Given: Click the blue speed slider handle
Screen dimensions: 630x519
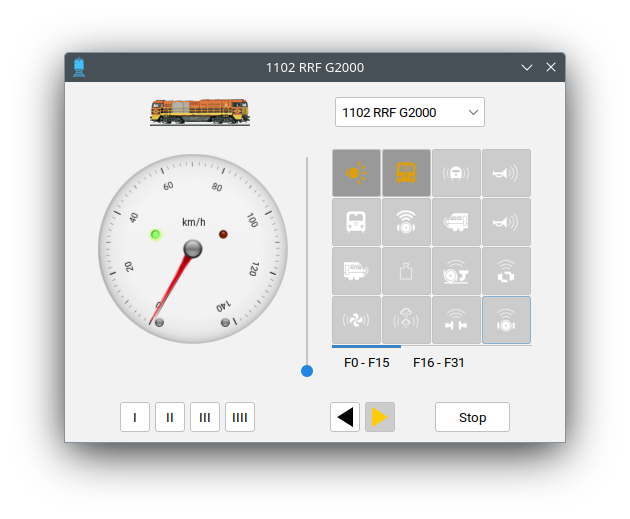Looking at the screenshot, I should tap(307, 371).
